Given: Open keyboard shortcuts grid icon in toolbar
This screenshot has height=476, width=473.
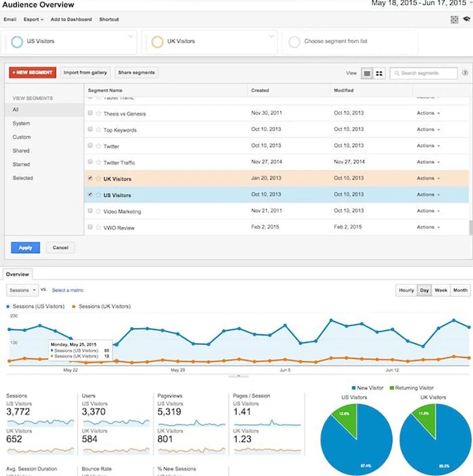Looking at the screenshot, I should (454, 19).
